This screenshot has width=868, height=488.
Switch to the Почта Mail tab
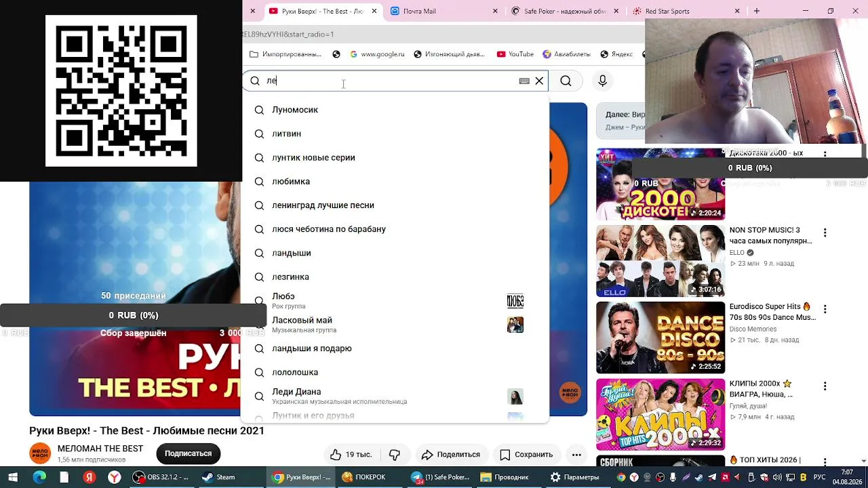[x=443, y=11]
